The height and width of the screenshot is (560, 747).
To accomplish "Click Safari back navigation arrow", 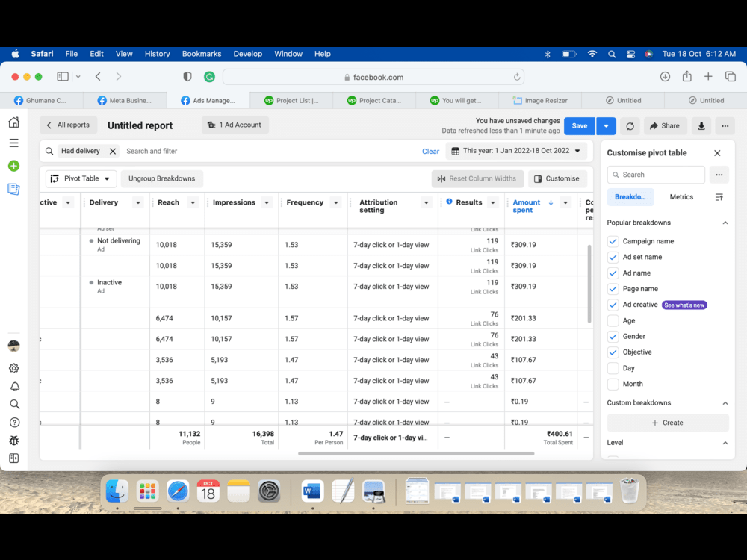I will tap(98, 77).
